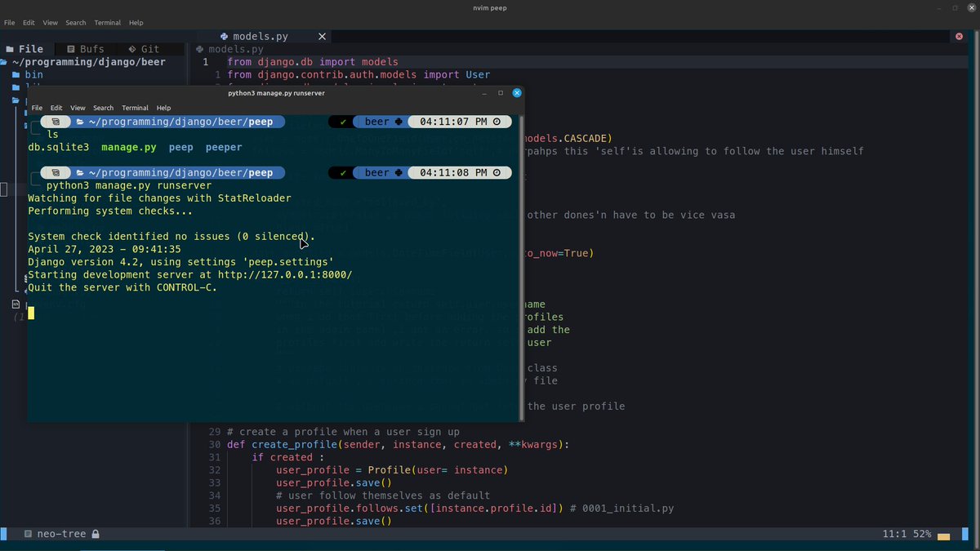
Task: Click line number 35 in editor gutter
Action: pos(215,509)
